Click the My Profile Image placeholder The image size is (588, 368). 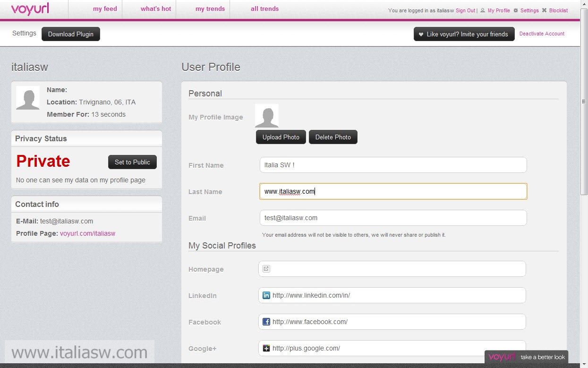(267, 116)
